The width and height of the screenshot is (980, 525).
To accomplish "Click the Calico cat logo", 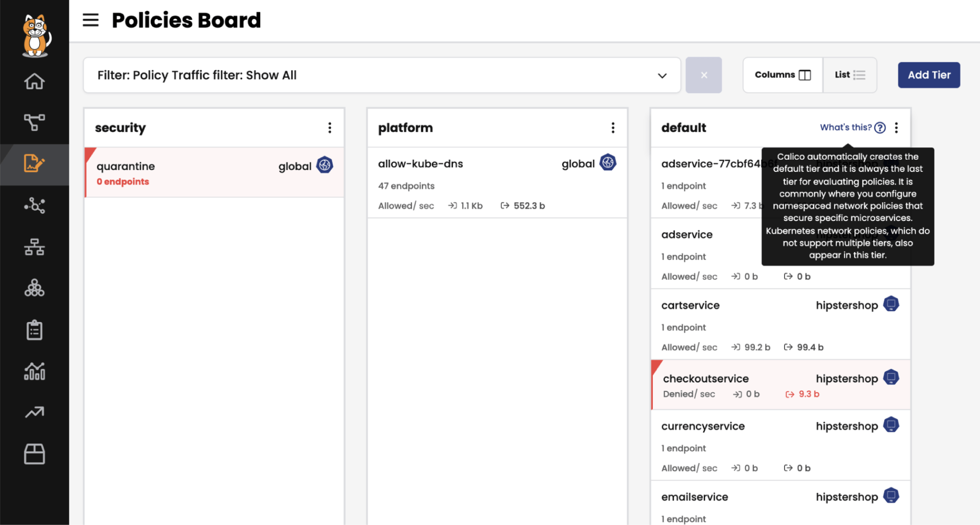I will [35, 36].
